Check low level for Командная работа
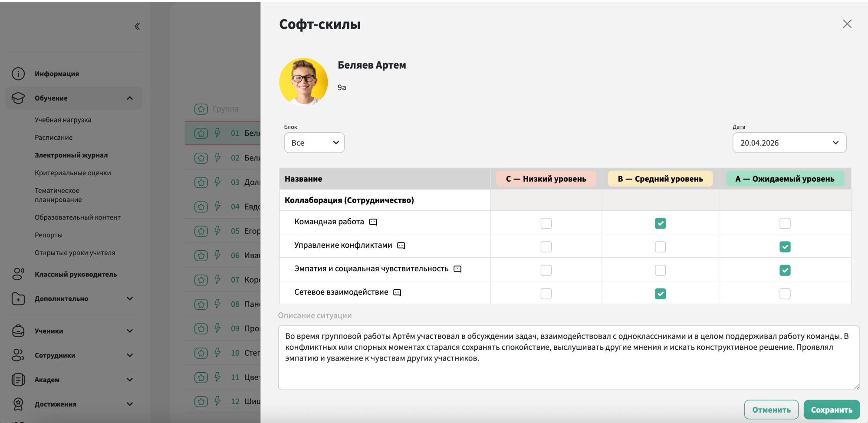The height and width of the screenshot is (423, 868). (x=546, y=223)
